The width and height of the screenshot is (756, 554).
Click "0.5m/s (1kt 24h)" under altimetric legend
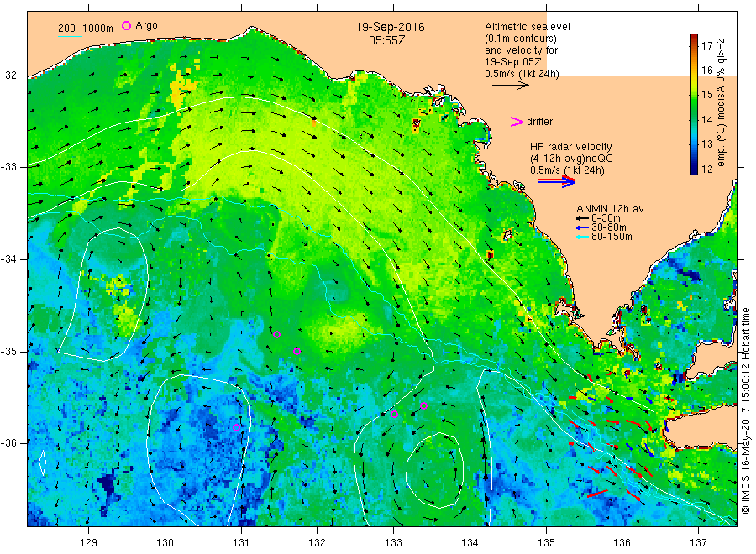[522, 74]
